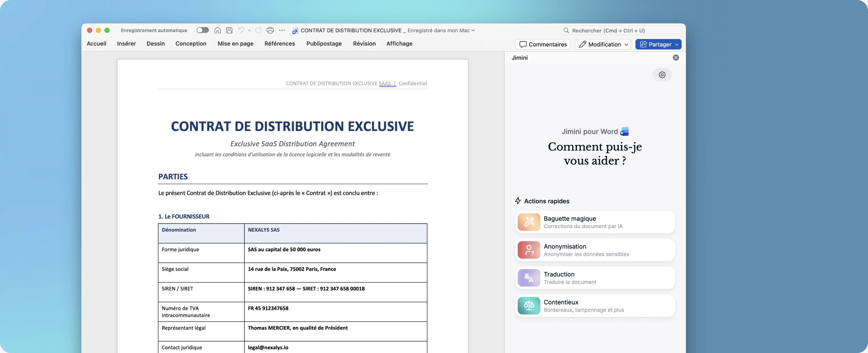Click the comment bubble icon in Commentaires
This screenshot has width=868, height=353.
pyautogui.click(x=523, y=44)
